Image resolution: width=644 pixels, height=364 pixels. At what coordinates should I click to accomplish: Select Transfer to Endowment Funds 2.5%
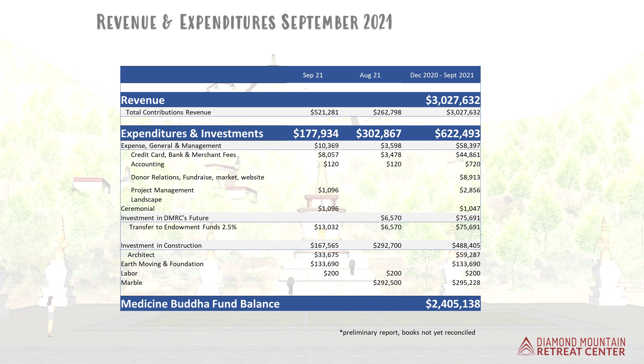point(183,227)
